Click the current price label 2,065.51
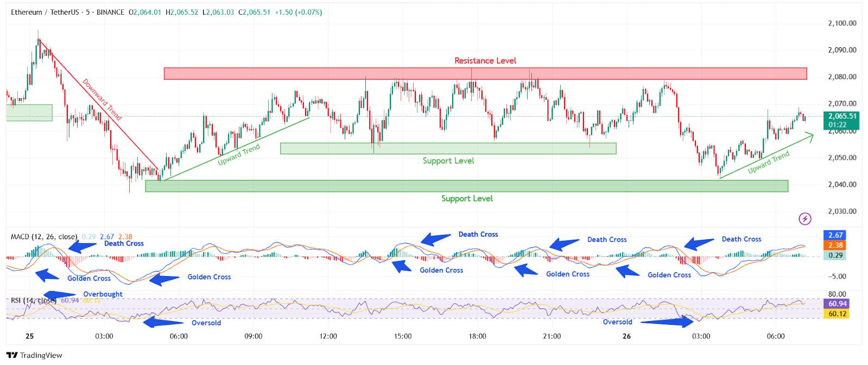Viewport: 868px width, 365px height. tap(842, 116)
